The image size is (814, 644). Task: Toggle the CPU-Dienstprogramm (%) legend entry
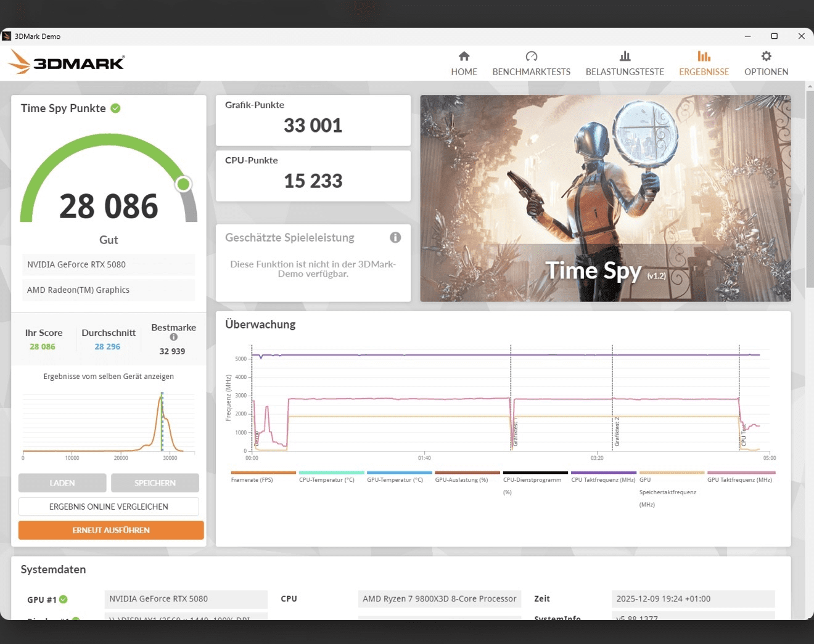(535, 483)
